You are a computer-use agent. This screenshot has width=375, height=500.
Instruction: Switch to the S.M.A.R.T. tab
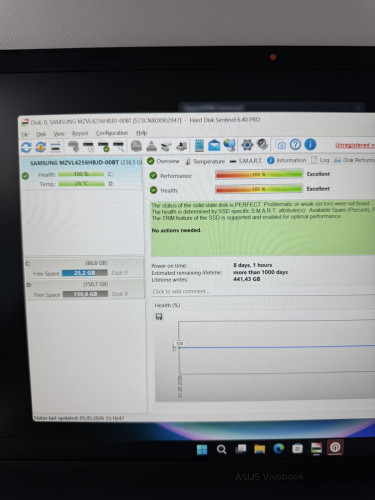246,161
